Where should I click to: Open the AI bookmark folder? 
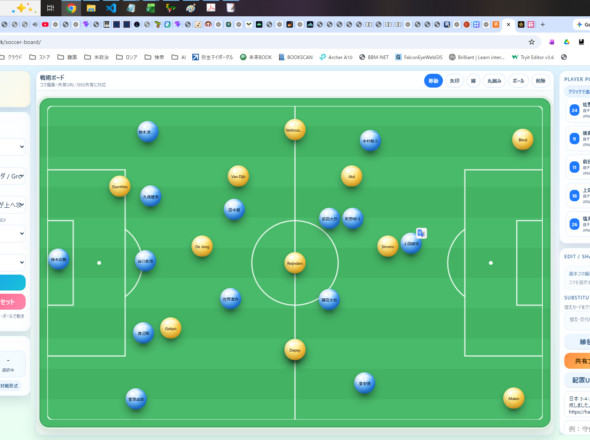pyautogui.click(x=179, y=57)
